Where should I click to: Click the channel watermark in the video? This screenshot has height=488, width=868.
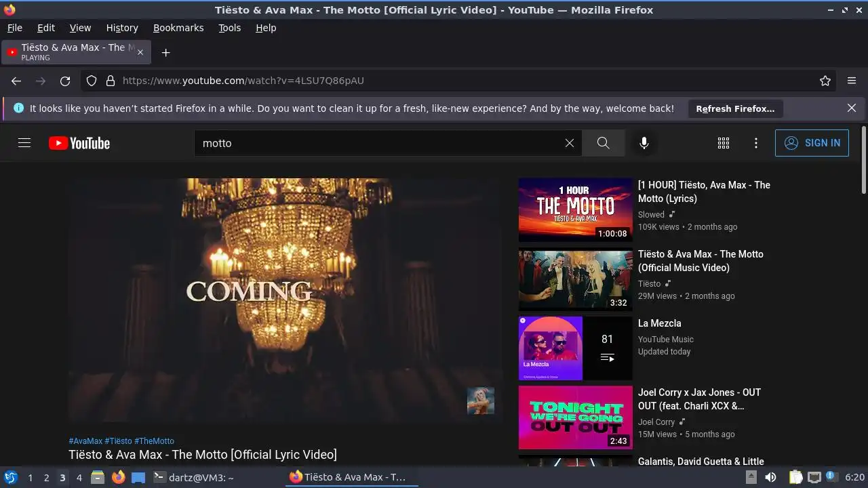coord(481,401)
